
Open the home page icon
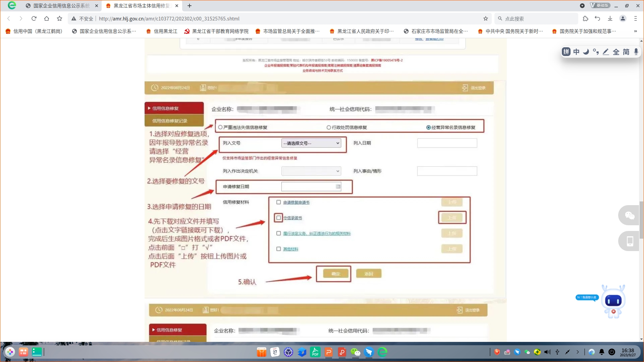coord(47,19)
